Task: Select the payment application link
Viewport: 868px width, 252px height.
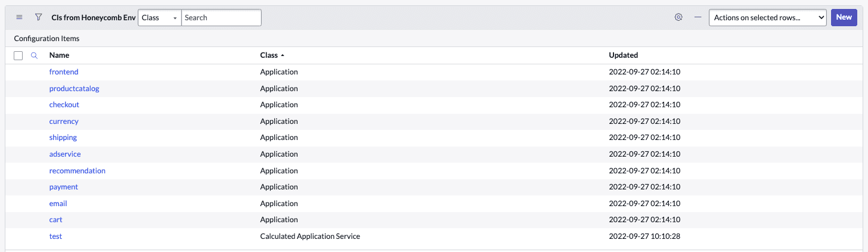Action: point(63,187)
